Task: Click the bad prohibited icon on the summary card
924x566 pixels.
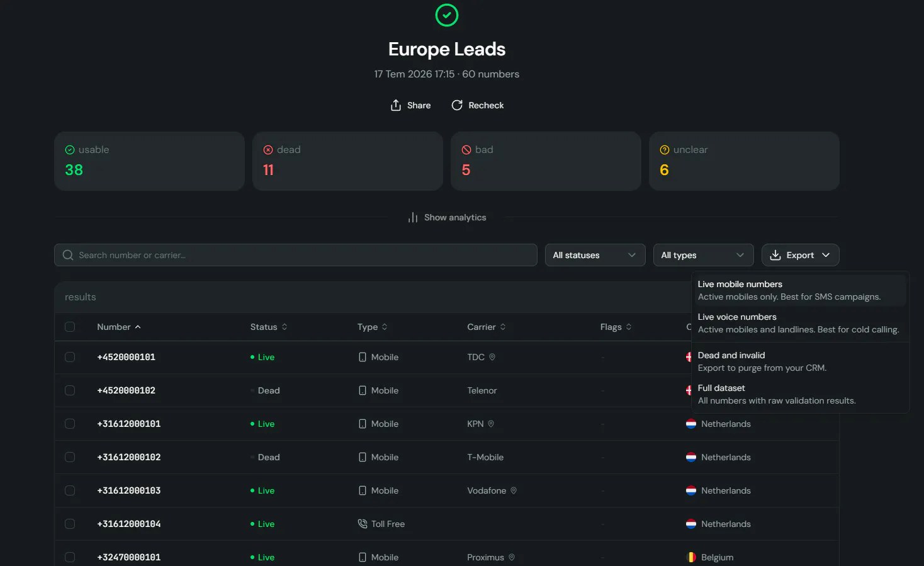Action: [x=466, y=150]
